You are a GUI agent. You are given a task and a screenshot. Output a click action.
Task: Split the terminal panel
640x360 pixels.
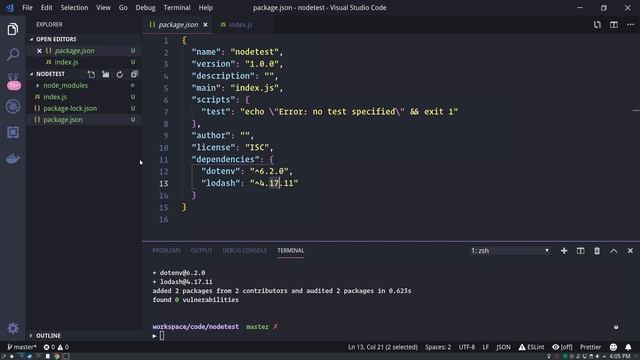tap(580, 251)
